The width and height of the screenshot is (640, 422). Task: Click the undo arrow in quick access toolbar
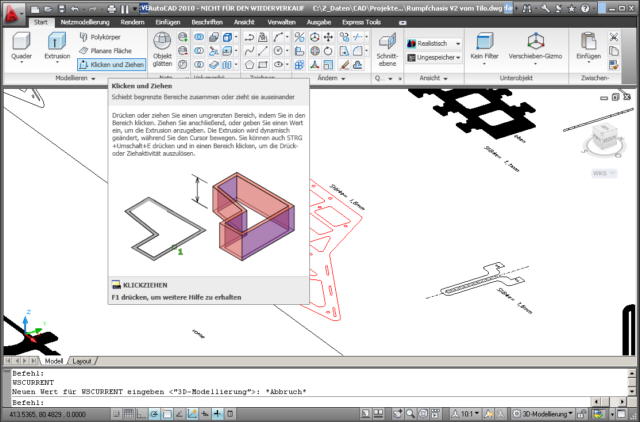pyautogui.click(x=75, y=9)
